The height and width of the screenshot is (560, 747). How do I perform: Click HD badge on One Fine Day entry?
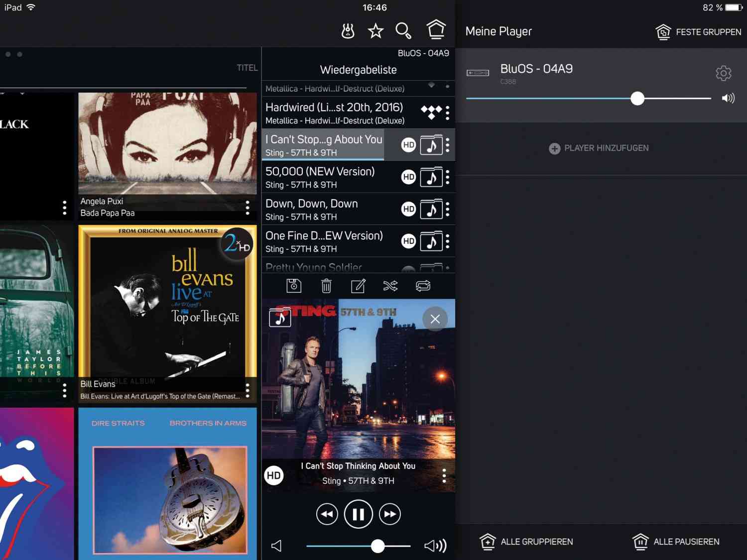point(408,241)
